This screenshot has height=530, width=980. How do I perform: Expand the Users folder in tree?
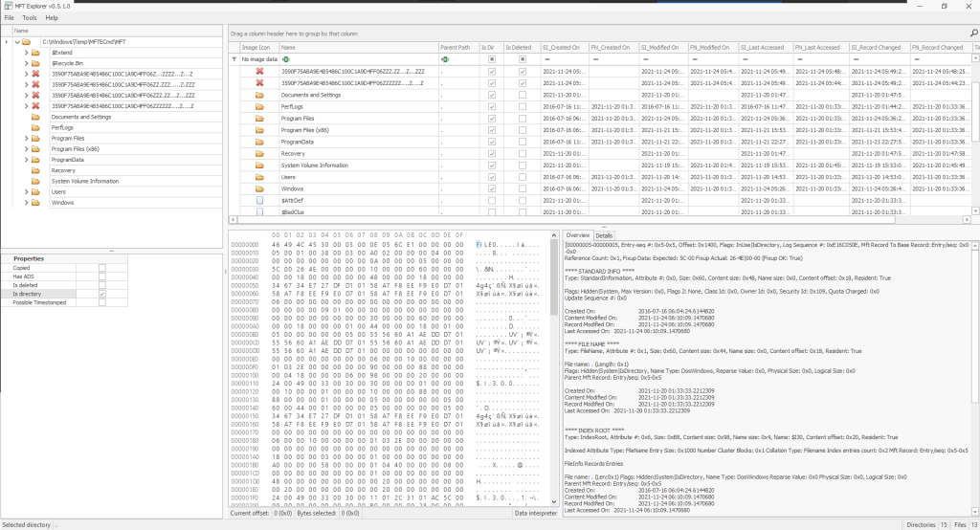click(x=26, y=191)
